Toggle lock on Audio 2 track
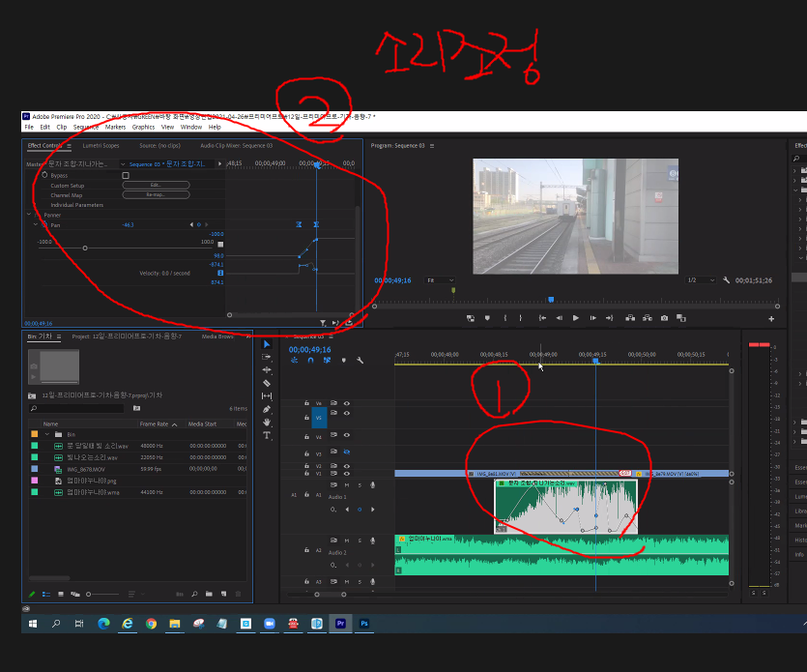This screenshot has width=807, height=672. pos(306,550)
